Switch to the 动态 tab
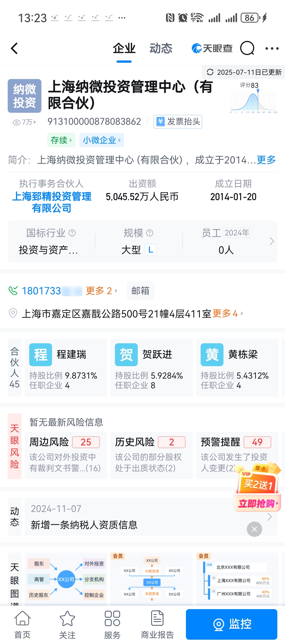The height and width of the screenshot is (644, 285). pos(161,48)
